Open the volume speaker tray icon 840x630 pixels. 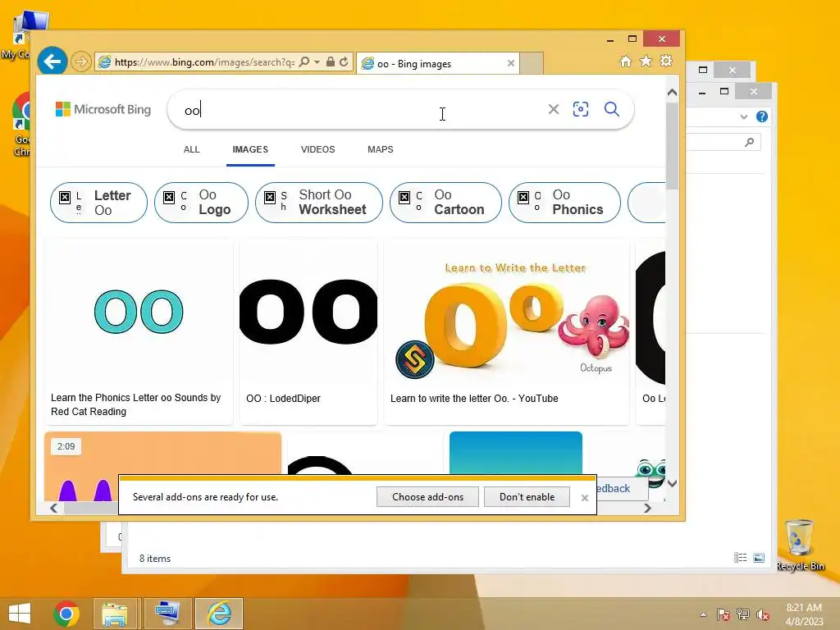[x=763, y=614]
